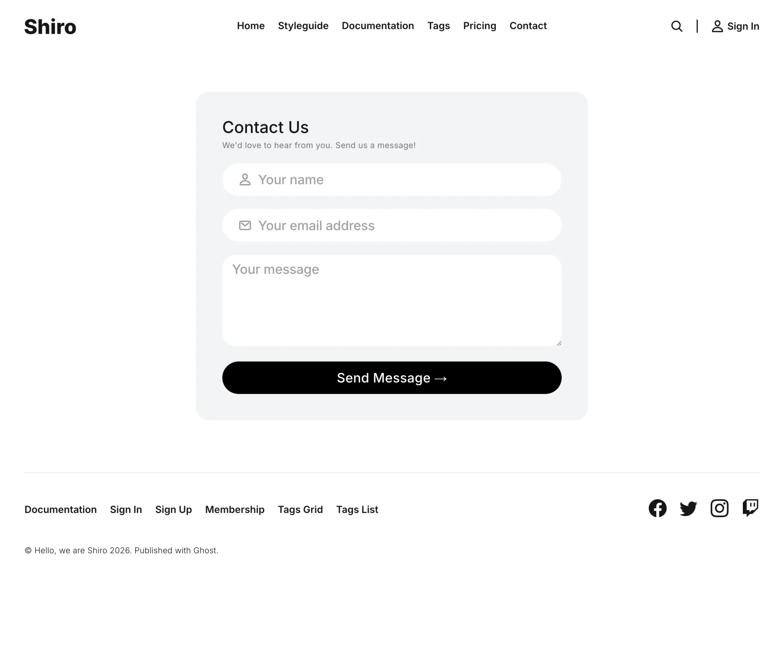This screenshot has height=672, width=784.
Task: Open the Twitter bird icon
Action: coord(688,509)
